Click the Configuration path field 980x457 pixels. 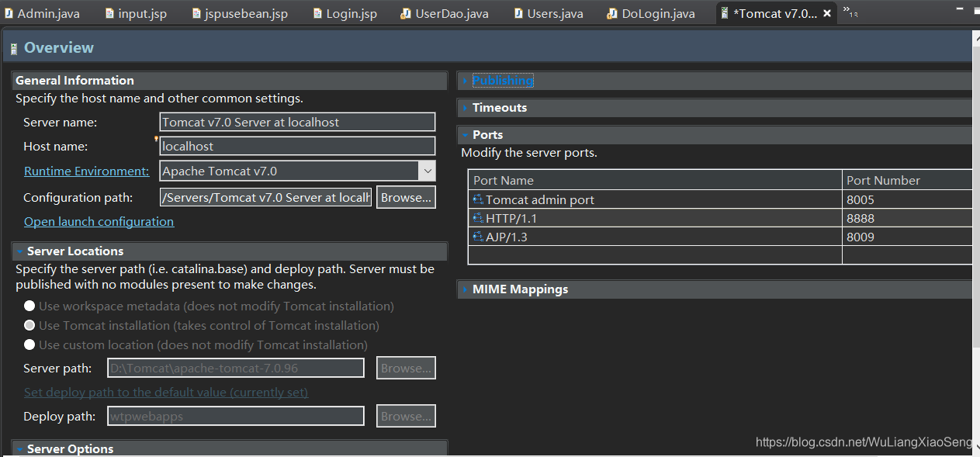265,197
